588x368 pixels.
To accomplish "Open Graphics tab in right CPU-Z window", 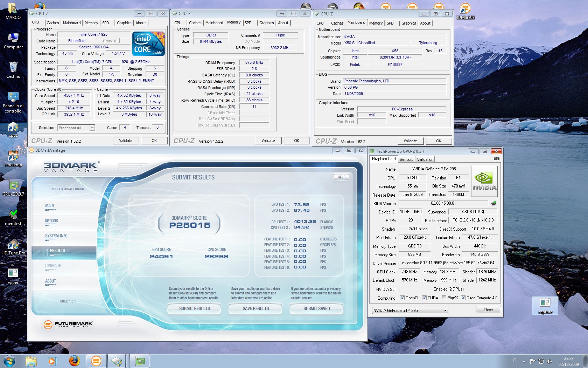I will click(x=408, y=23).
